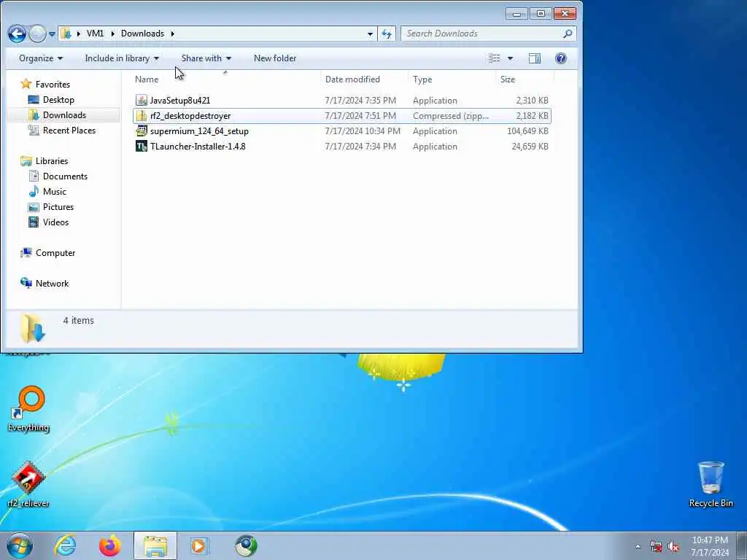Expand the arrow before VM1 breadcrumb
This screenshot has width=747, height=560.
point(78,34)
